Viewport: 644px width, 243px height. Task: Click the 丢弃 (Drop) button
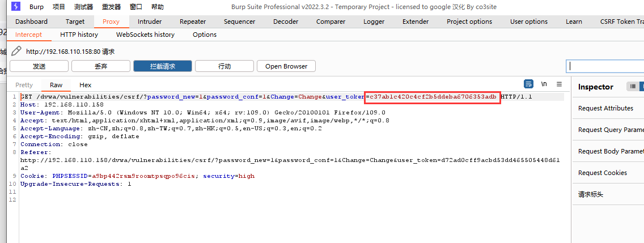click(101, 66)
